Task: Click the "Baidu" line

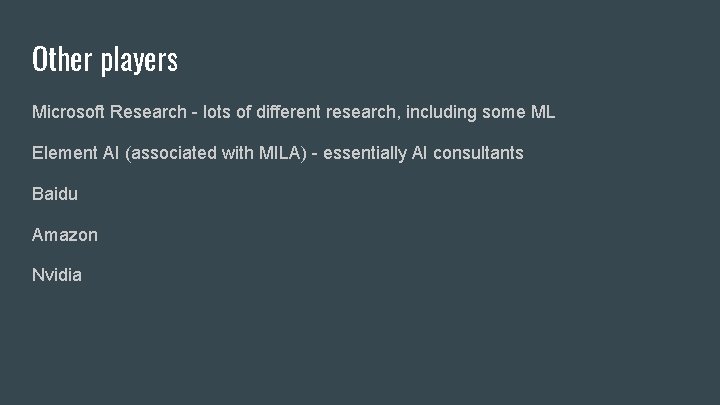Action: pos(55,194)
